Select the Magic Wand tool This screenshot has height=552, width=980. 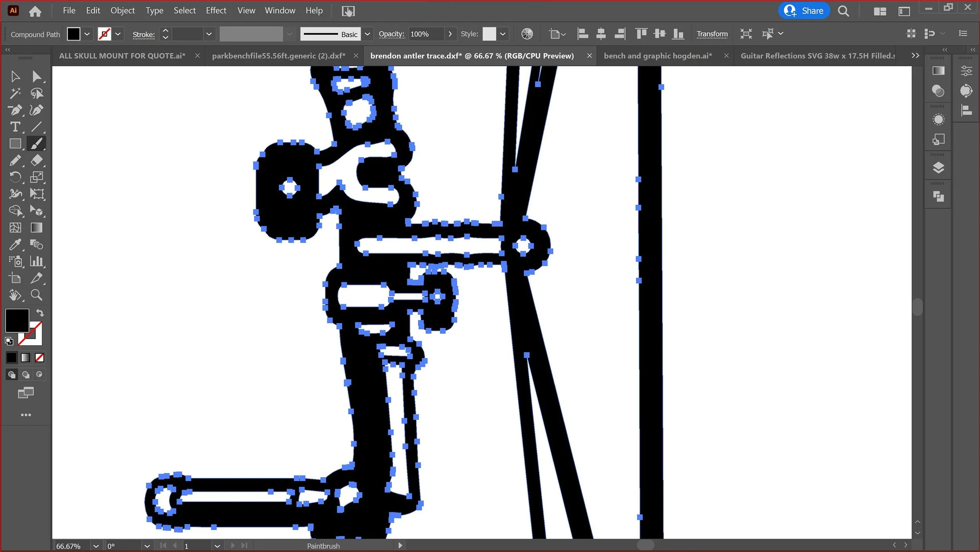tap(15, 93)
